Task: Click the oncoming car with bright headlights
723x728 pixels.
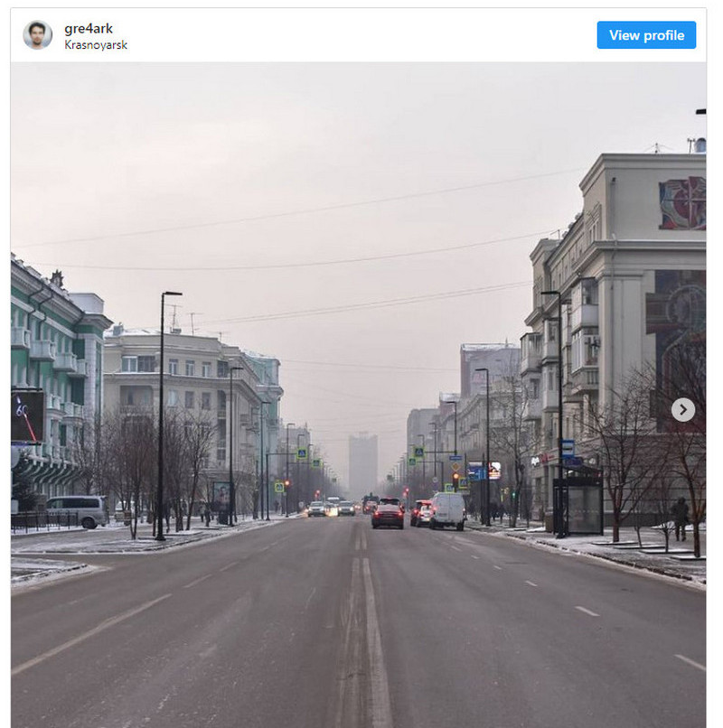Action: (331, 509)
